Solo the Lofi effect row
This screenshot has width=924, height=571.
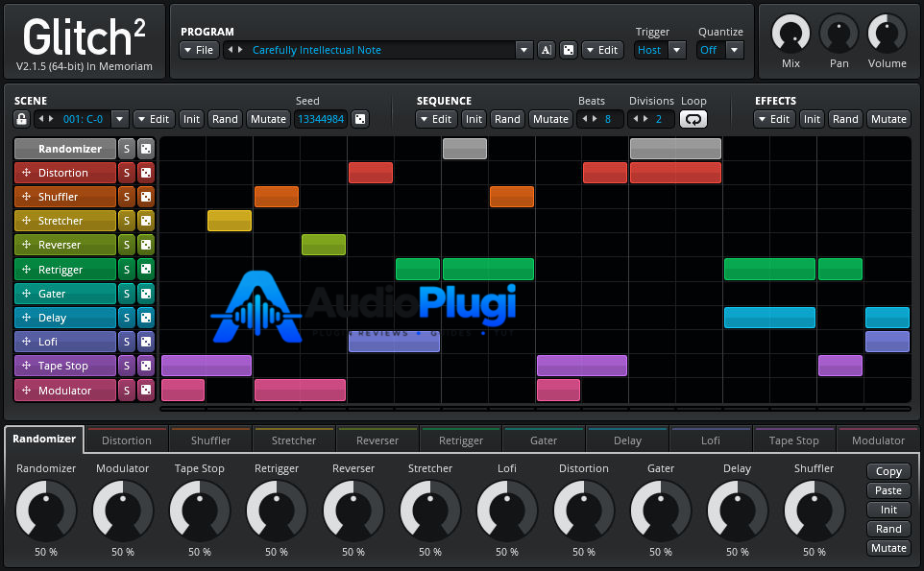[127, 342]
